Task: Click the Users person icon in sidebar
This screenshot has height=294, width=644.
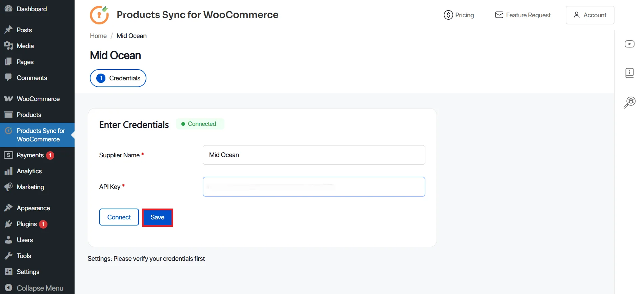Action: pyautogui.click(x=8, y=240)
